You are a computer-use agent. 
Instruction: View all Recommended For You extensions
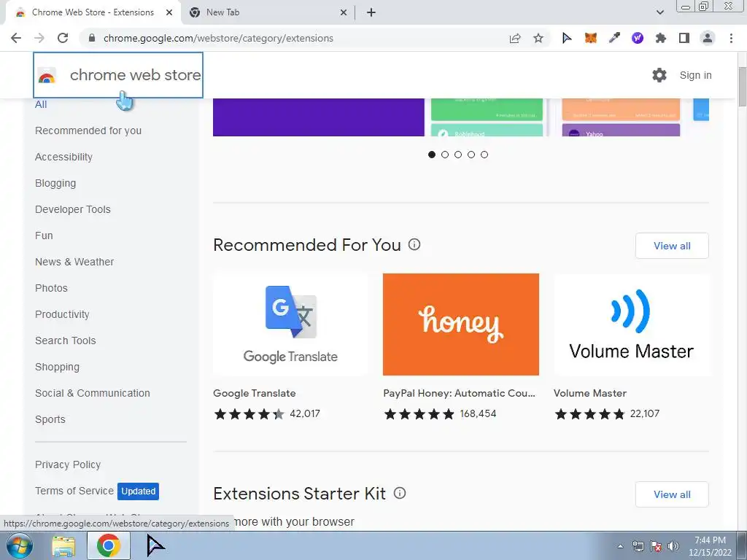[672, 246]
